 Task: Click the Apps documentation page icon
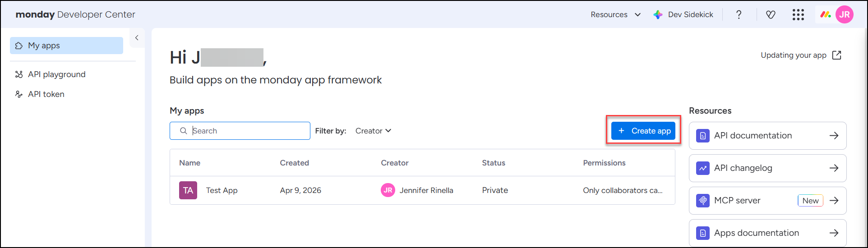coord(703,233)
